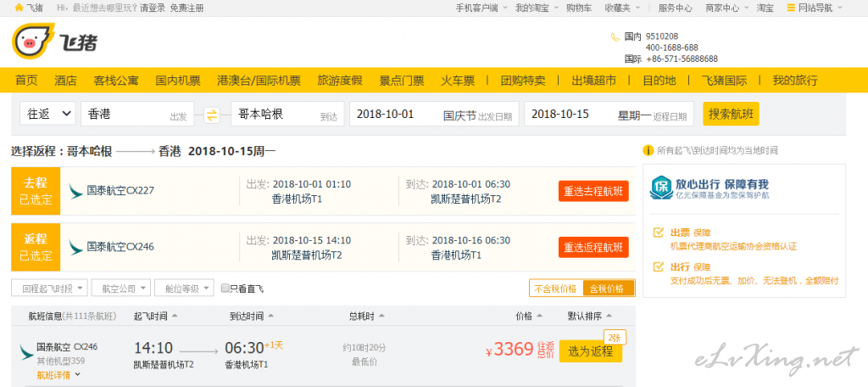Expand 航班详情 for flight CX246
The height and width of the screenshot is (387, 868).
click(x=58, y=375)
